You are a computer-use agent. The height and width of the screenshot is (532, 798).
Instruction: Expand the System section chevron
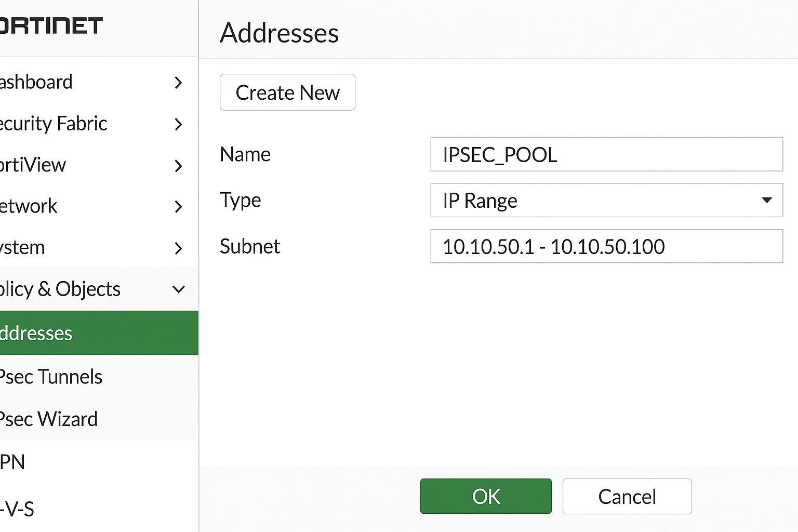(x=179, y=248)
